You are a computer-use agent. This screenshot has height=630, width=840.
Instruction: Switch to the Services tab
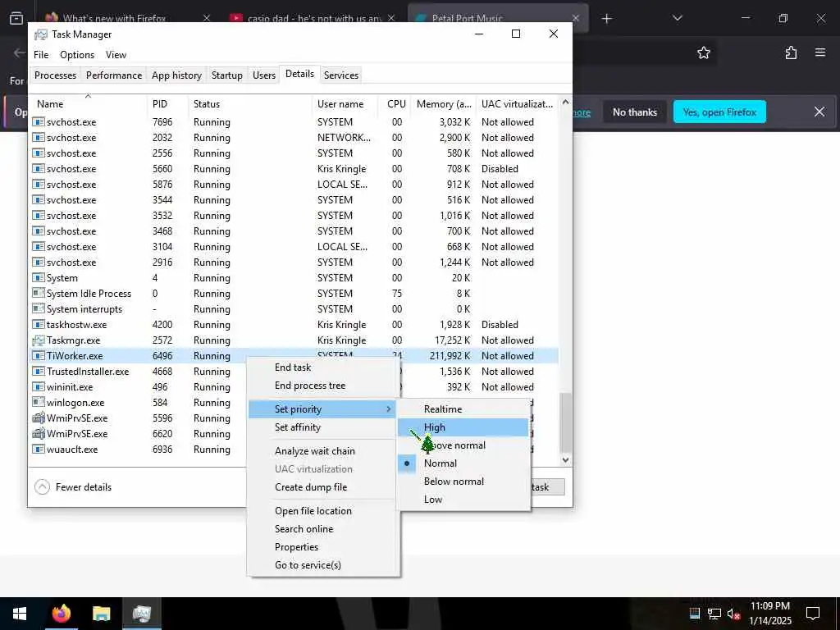pos(340,75)
